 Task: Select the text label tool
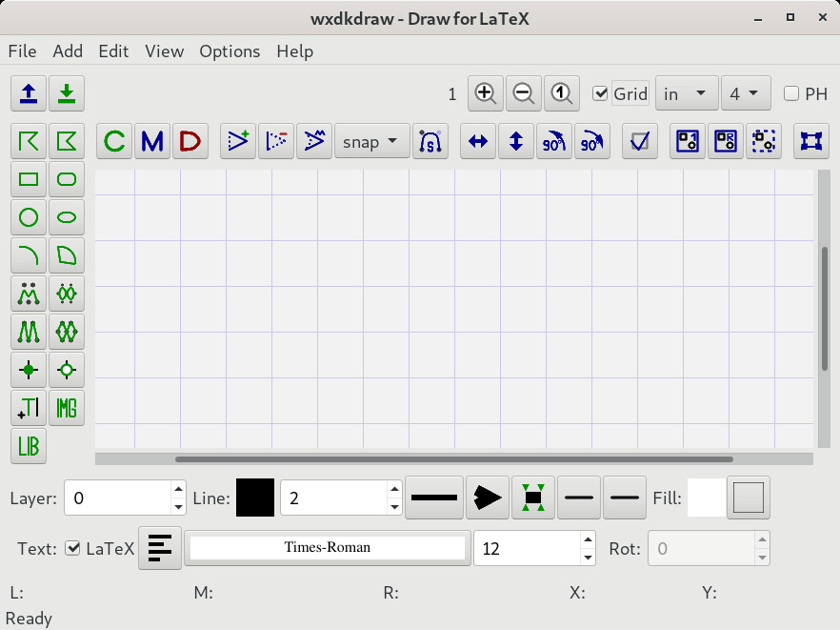coord(29,408)
